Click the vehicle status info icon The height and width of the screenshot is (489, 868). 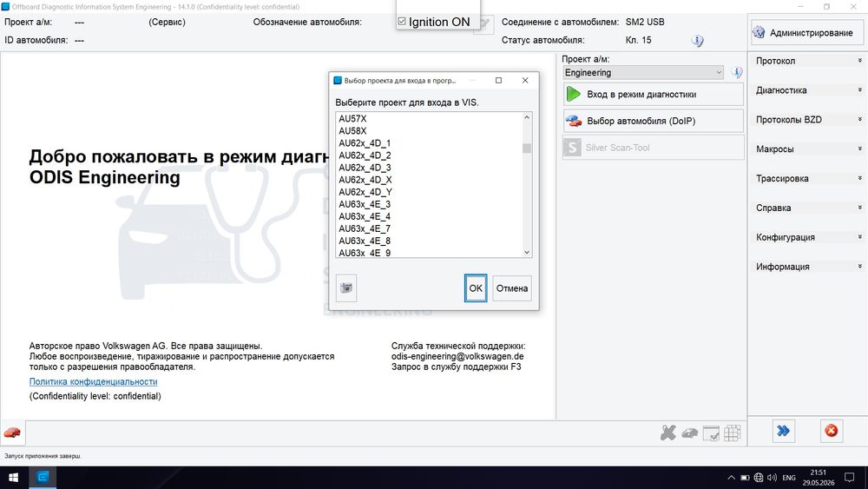(x=698, y=41)
